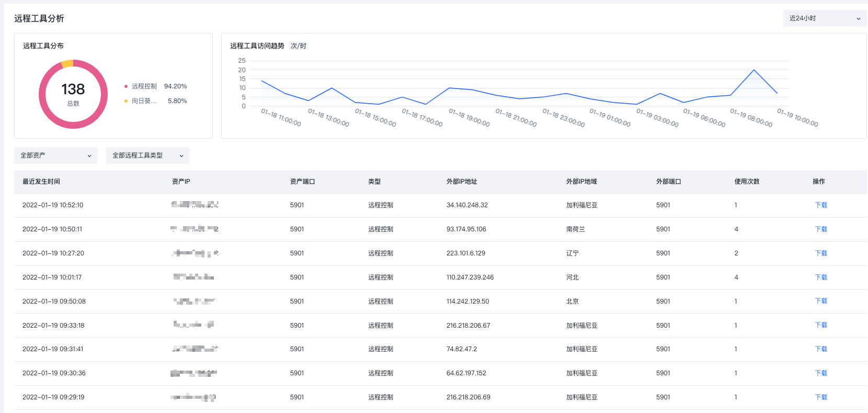Screen dimensions: 868x413
Task: Select the yellow donut chart segment
Action: point(67,64)
